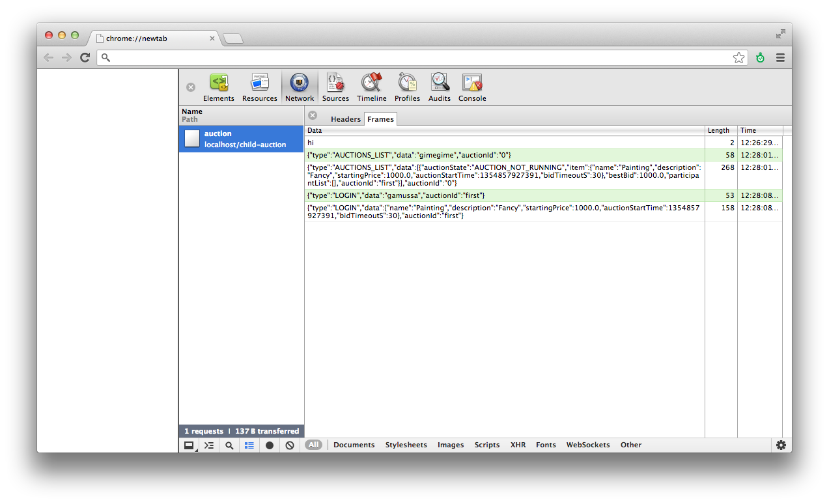Click the dock-side button in DevTools

click(189, 445)
